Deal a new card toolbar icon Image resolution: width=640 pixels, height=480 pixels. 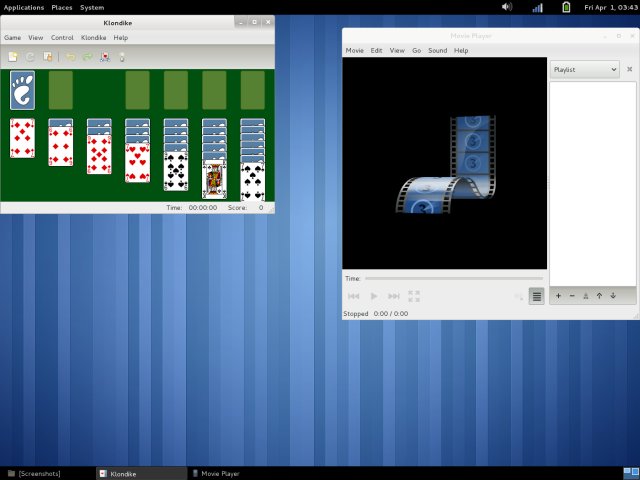[x=104, y=57]
